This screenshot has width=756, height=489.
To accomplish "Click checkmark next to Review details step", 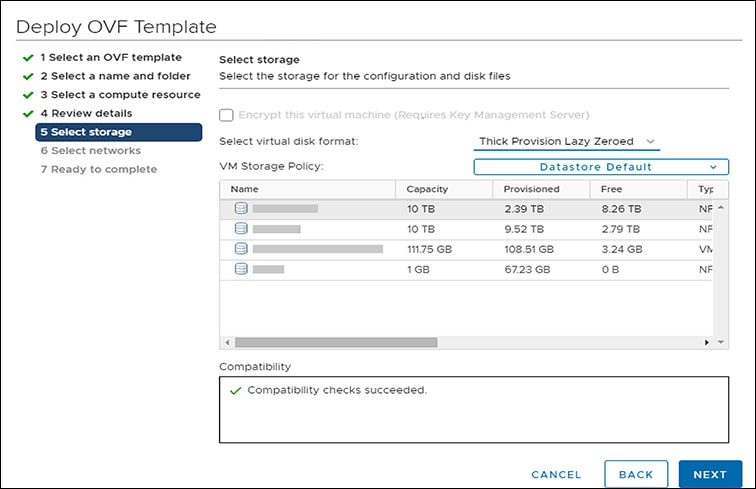I will [x=28, y=113].
